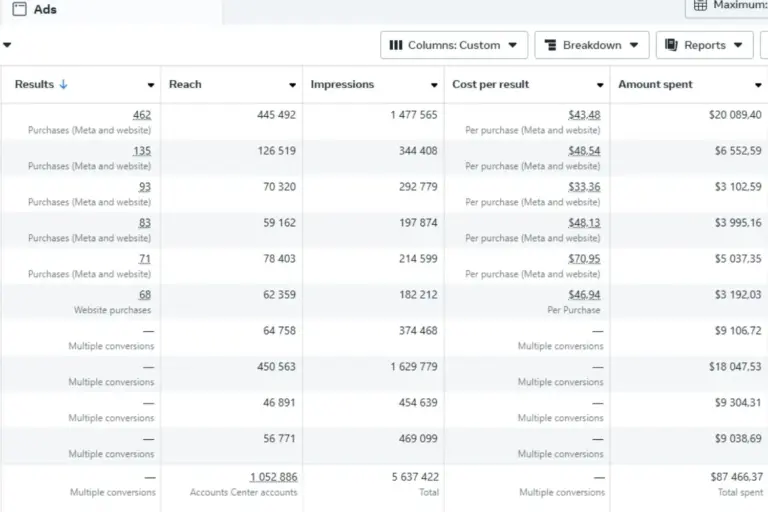Viewport: 768px width, 512px height.
Task: Expand the Reach column options arrow
Action: click(x=292, y=85)
